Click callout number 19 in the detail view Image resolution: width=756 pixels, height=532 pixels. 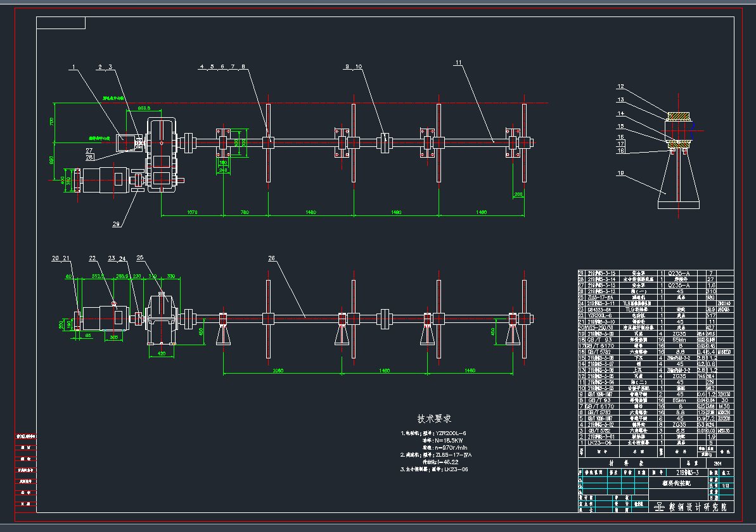click(621, 172)
